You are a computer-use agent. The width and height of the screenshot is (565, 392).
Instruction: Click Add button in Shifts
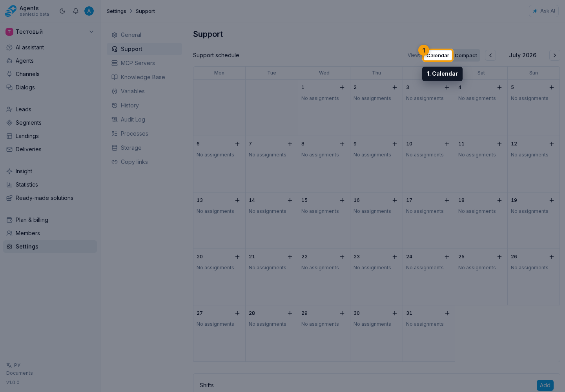pyautogui.click(x=545, y=385)
